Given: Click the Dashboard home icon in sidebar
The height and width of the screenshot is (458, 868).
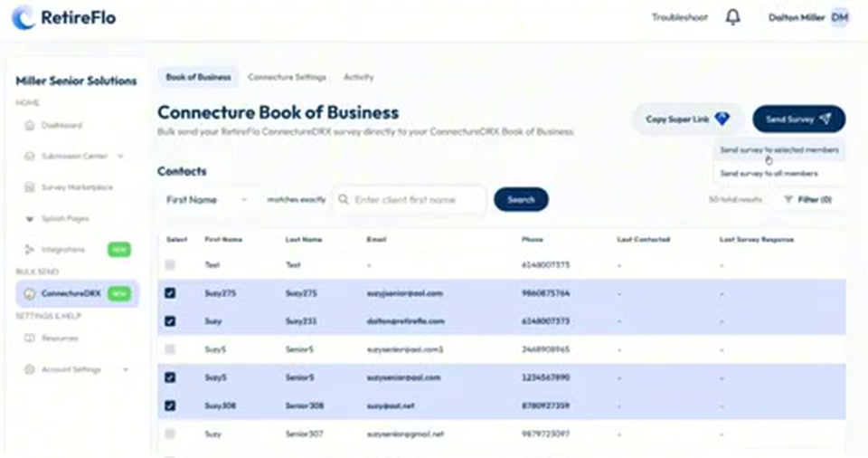Looking at the screenshot, I should [x=30, y=125].
